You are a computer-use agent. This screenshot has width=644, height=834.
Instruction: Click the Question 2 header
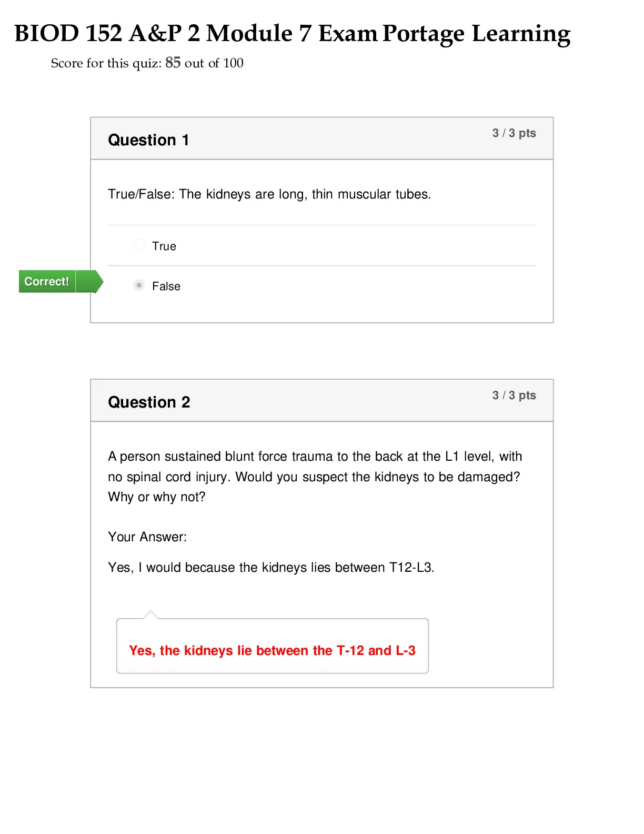pos(149,402)
